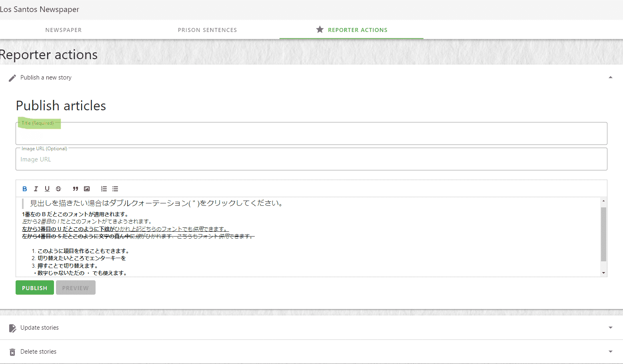Insert a blockquote with the quote icon
Viewport: 623px width, 364px height.
(75, 189)
